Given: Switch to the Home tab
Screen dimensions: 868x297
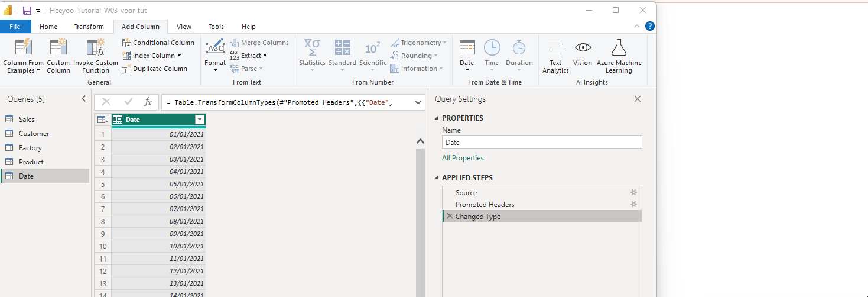Looking at the screenshot, I should (x=48, y=27).
